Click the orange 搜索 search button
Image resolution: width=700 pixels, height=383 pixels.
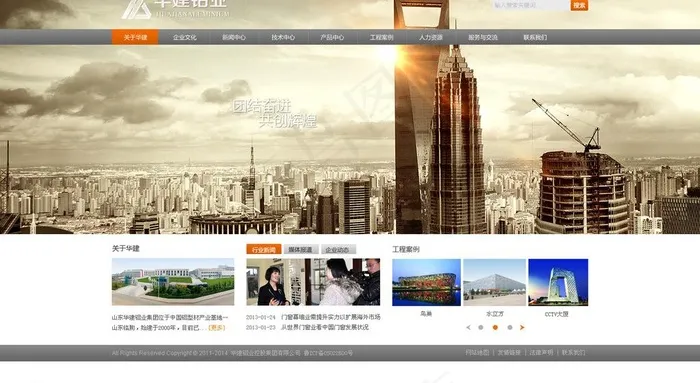point(579,5)
